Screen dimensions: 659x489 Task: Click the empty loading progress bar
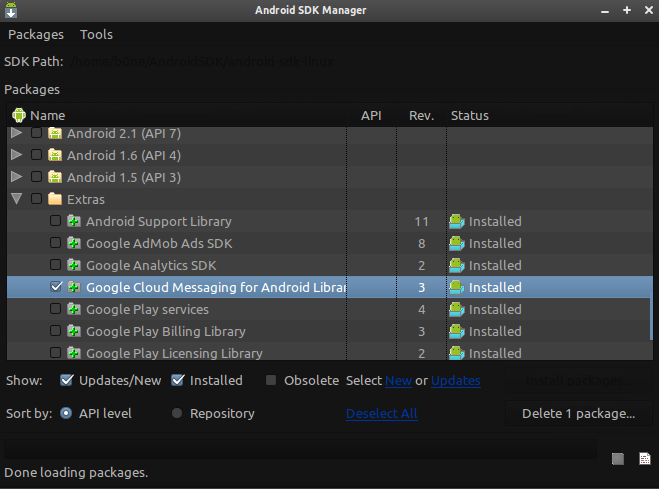pos(301,450)
